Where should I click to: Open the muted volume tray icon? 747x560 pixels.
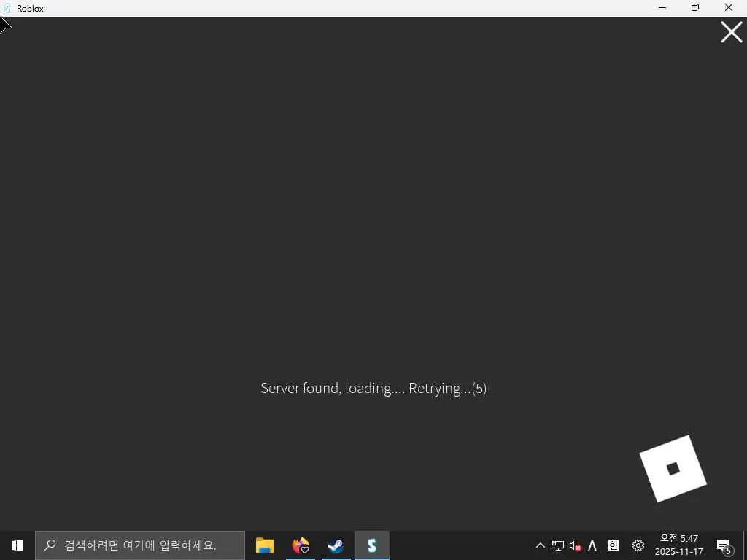[575, 545]
